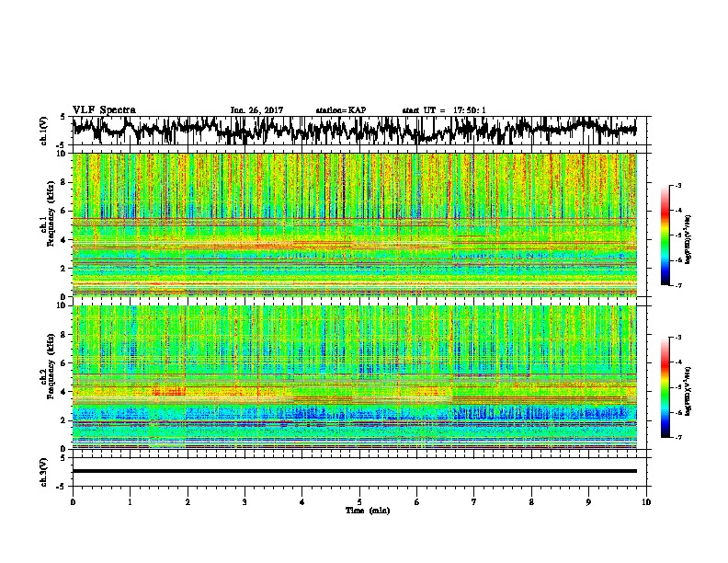The height and width of the screenshot is (563, 728).
Task: Click the "6" tick on the time axis
Action: 417,502
